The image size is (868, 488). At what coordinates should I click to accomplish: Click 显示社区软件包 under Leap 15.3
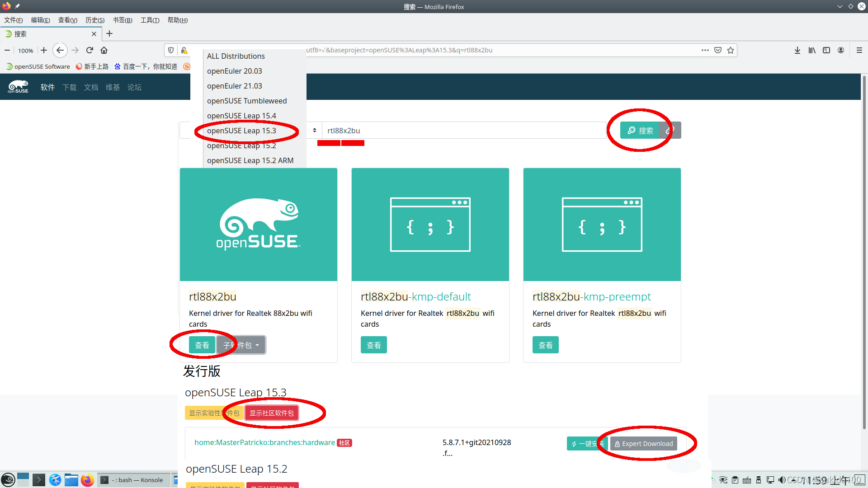272,413
